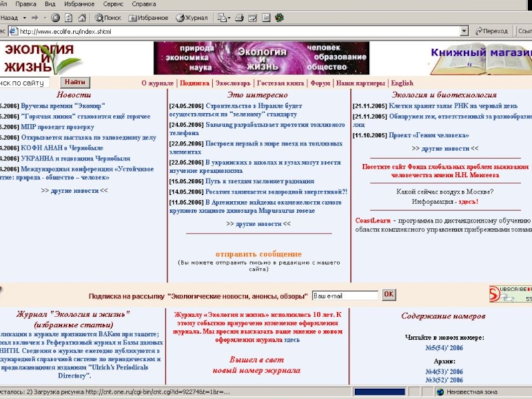Open the Forward button history dropdown arrow
532x399 pixels.
point(45,18)
